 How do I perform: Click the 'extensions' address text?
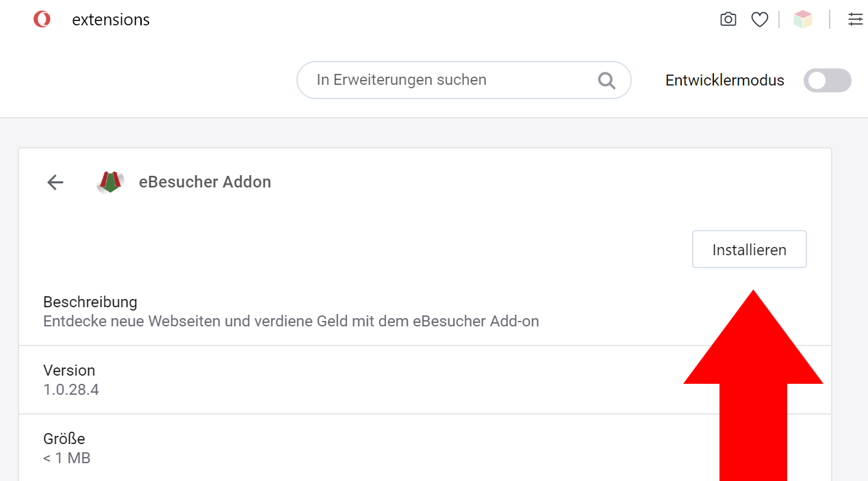[111, 20]
